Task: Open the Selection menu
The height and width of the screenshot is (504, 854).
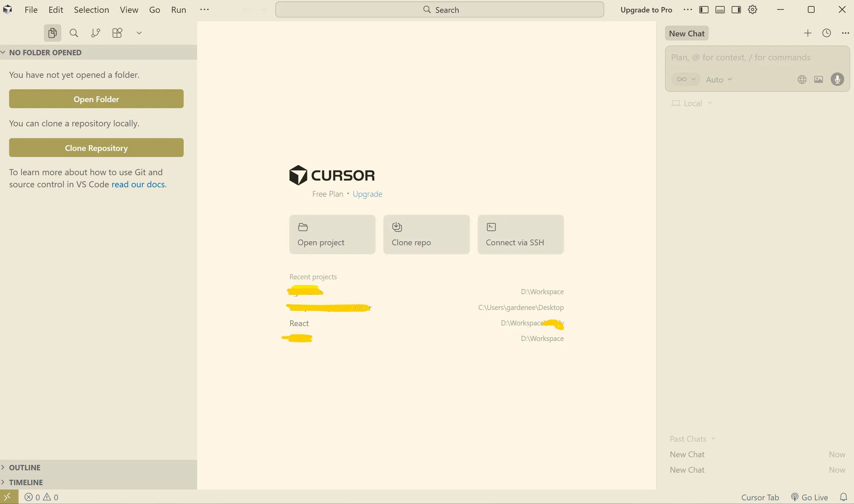Action: coord(91,9)
